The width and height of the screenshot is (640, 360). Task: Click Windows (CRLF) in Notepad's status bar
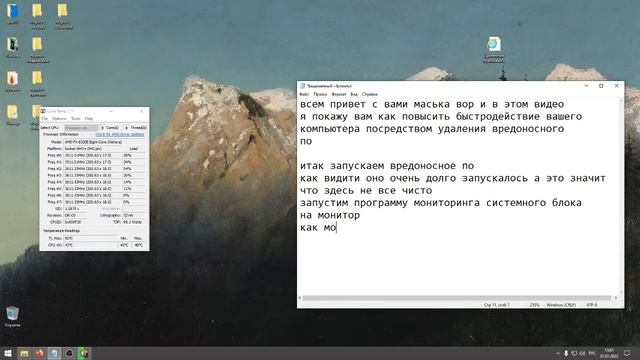[561, 305]
